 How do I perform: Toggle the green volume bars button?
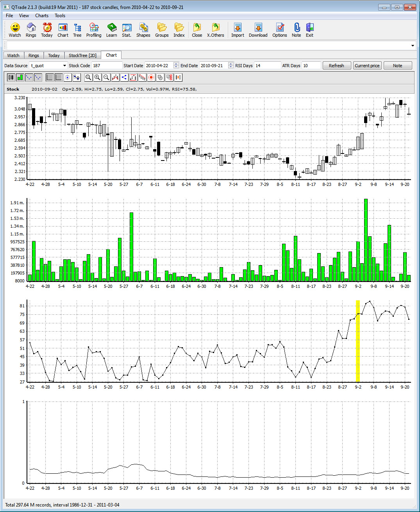20,77
